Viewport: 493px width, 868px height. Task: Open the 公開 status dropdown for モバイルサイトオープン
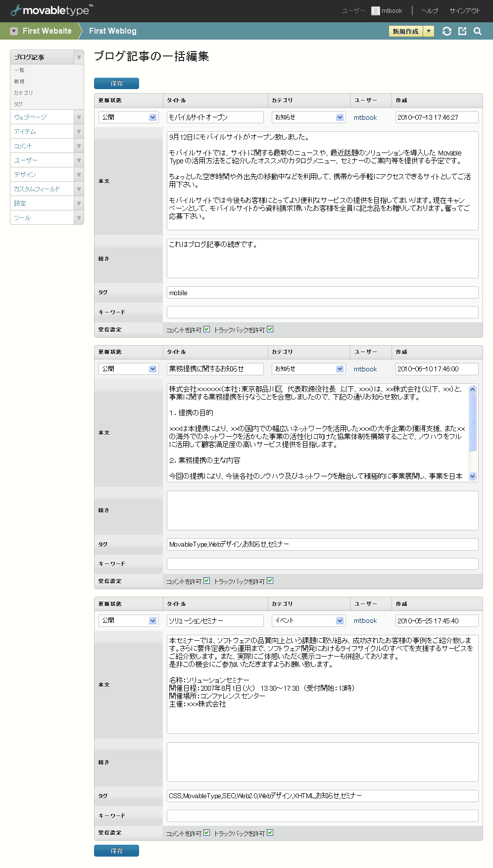point(128,117)
